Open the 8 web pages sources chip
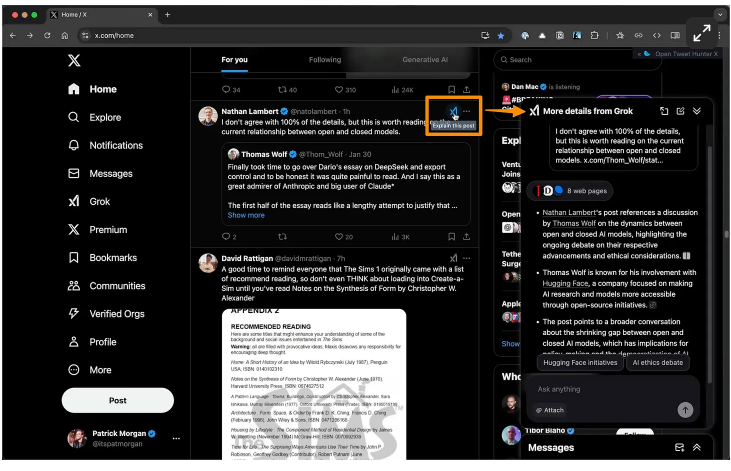 click(x=570, y=191)
